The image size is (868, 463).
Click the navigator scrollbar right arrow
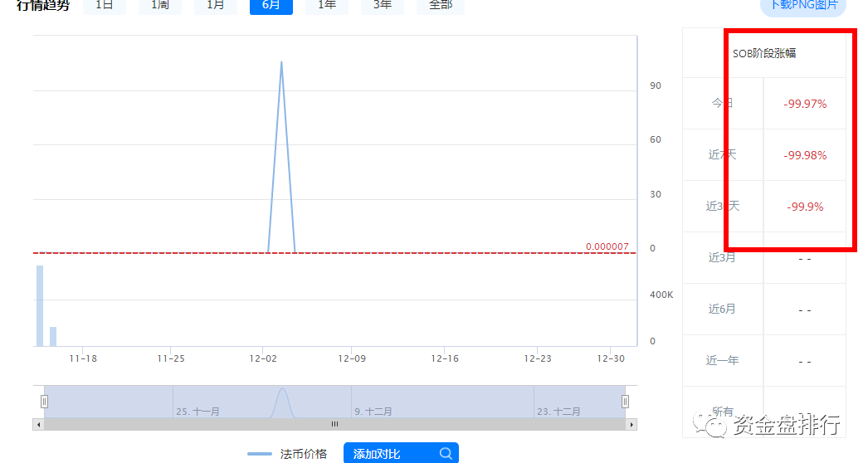631,425
